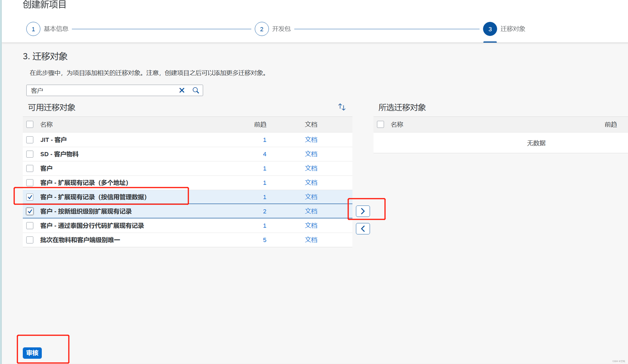Click 文档 column header in available objects

[311, 124]
